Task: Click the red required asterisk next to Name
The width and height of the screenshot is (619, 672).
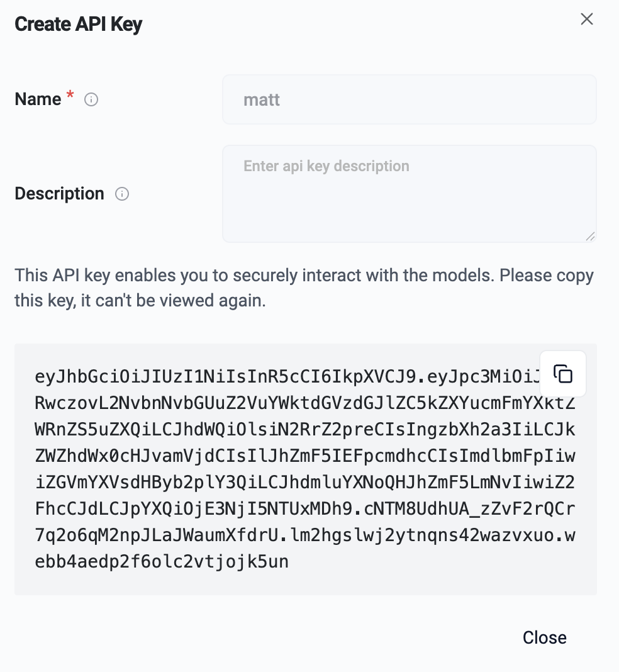Action: [x=70, y=96]
